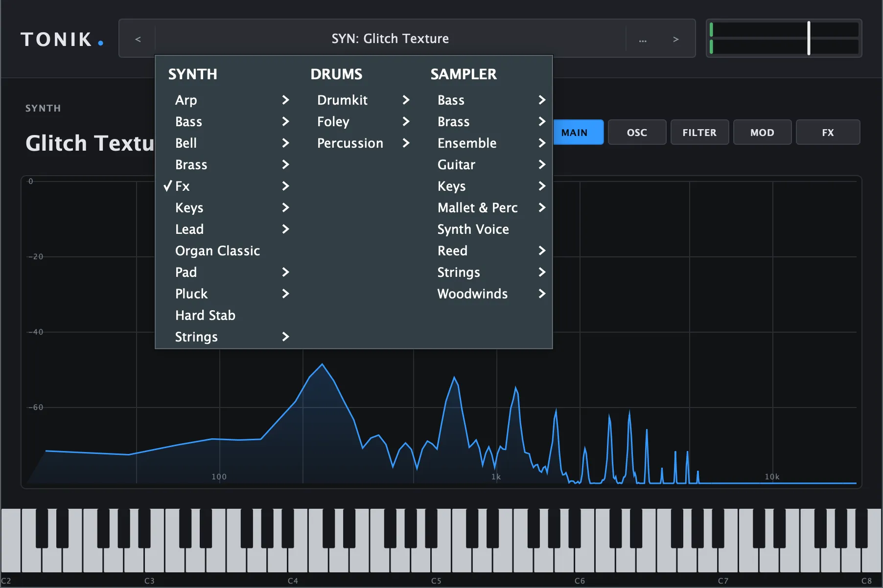Switch to the FX tab
The width and height of the screenshot is (883, 588).
[x=828, y=132]
